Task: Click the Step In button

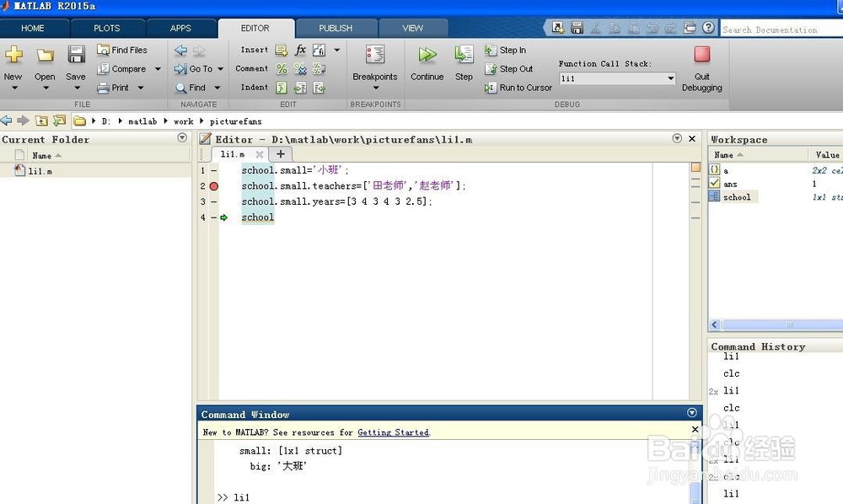Action: pyautogui.click(x=505, y=51)
